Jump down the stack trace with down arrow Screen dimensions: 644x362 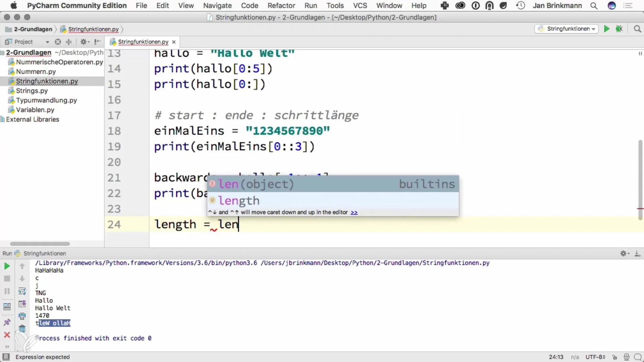(x=22, y=279)
